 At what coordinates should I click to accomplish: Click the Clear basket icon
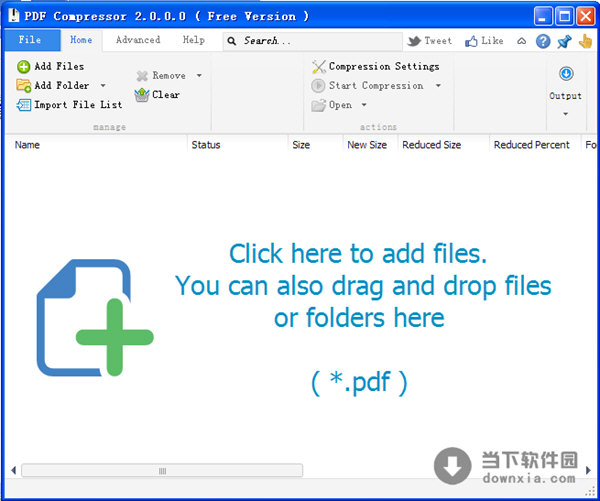tap(142, 95)
